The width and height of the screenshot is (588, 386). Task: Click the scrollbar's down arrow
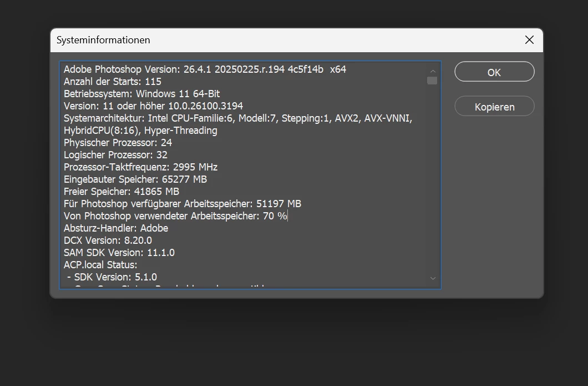click(433, 278)
